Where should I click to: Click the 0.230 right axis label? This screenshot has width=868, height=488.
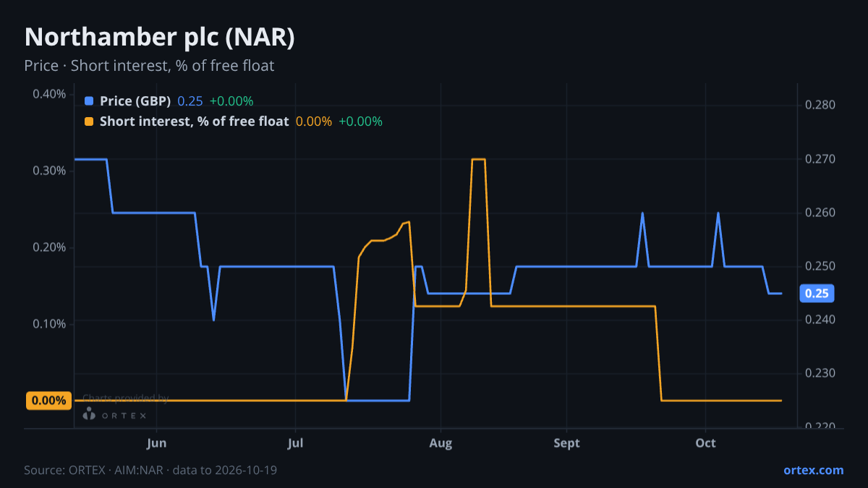tap(820, 373)
